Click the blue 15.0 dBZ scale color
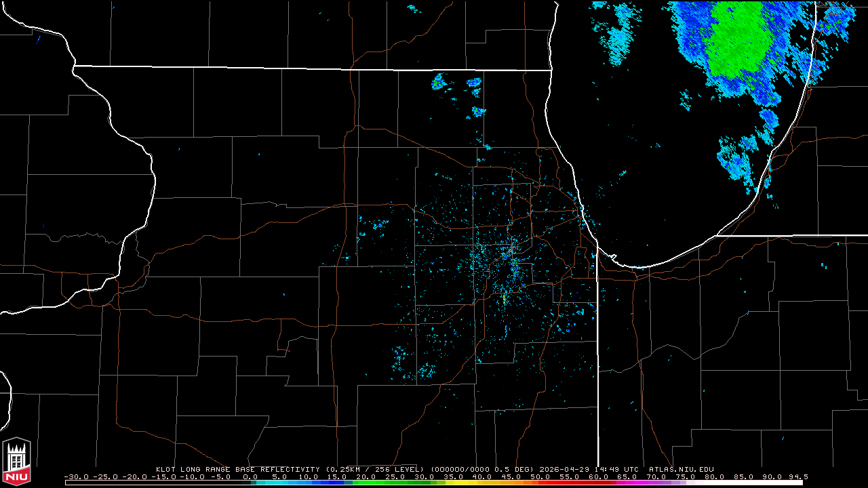Image resolution: width=868 pixels, height=488 pixels. coord(337,483)
